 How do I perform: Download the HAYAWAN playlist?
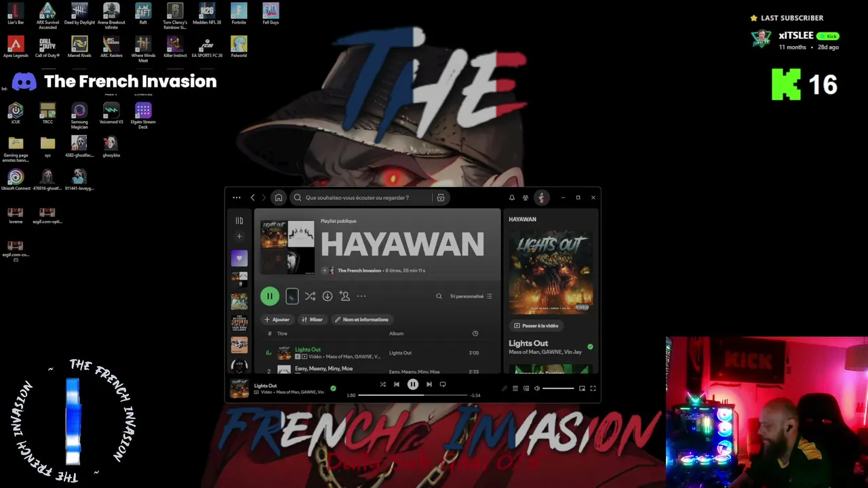point(328,296)
